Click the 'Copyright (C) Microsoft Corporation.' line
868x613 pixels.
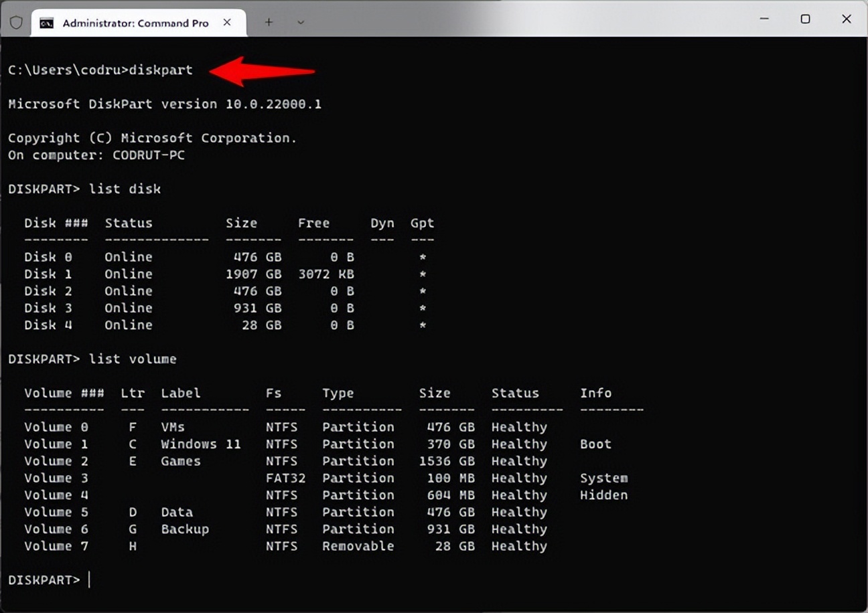pyautogui.click(x=152, y=138)
